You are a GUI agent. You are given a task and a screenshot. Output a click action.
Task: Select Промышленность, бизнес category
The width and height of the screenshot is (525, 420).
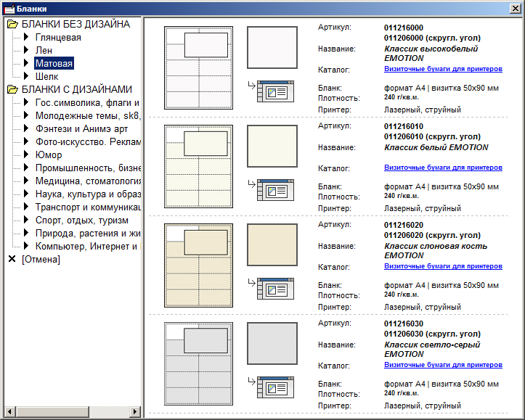pyautogui.click(x=88, y=168)
